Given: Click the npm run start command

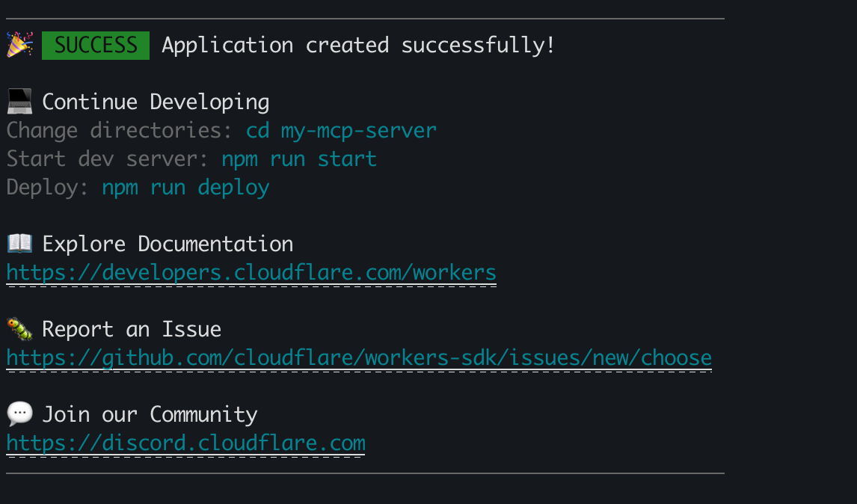Looking at the screenshot, I should (x=299, y=159).
